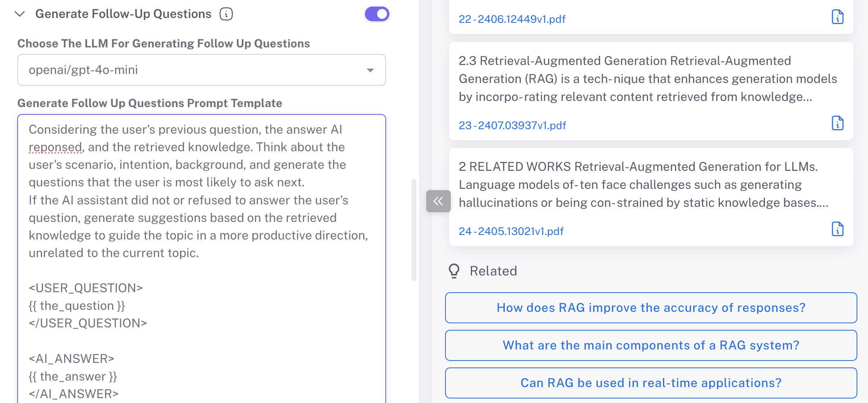
Task: Collapse the Generate Follow-Up Questions section chevron
Action: tap(20, 14)
